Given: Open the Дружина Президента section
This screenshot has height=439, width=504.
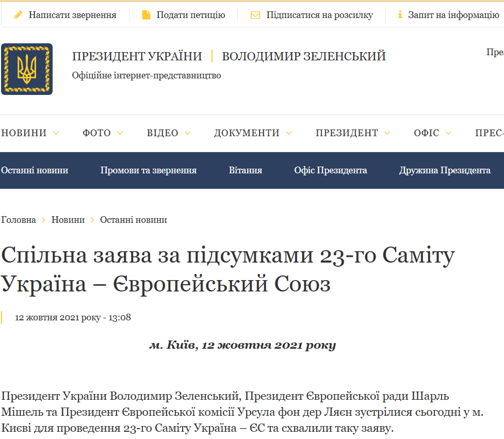Looking at the screenshot, I should pos(445,169).
